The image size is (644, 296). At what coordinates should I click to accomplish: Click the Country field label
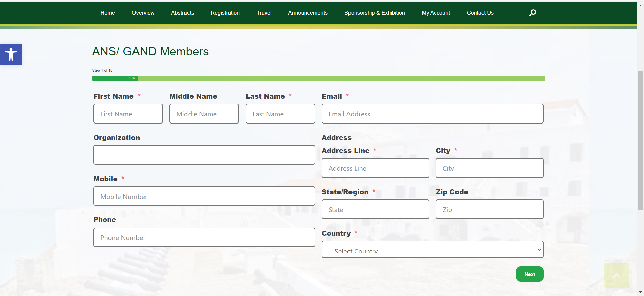point(336,233)
